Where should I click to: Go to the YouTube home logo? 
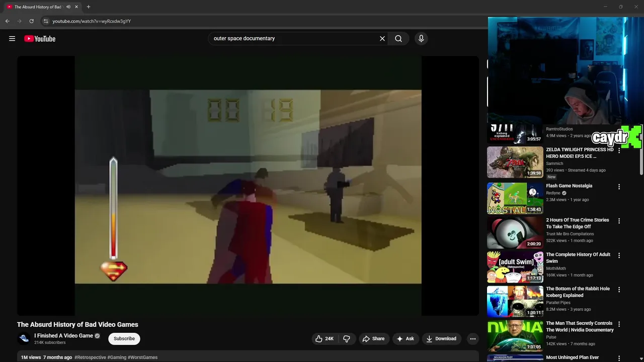pos(40,39)
